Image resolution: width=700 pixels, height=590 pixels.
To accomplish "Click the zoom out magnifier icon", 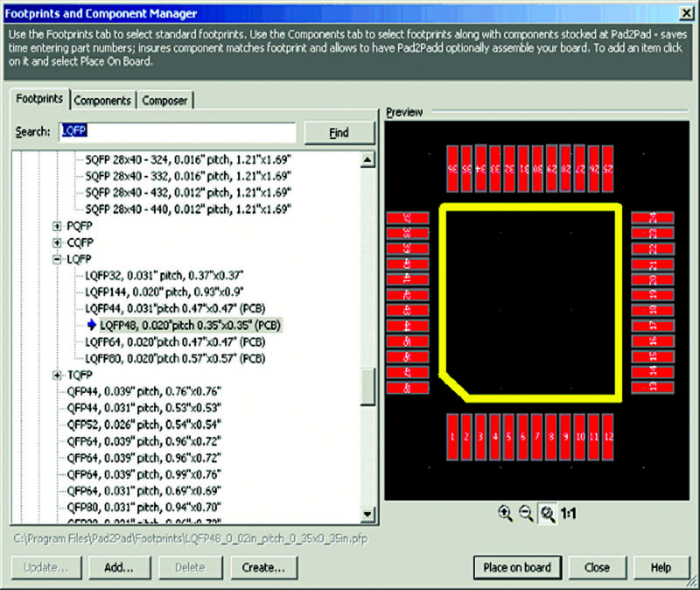I will tap(526, 515).
